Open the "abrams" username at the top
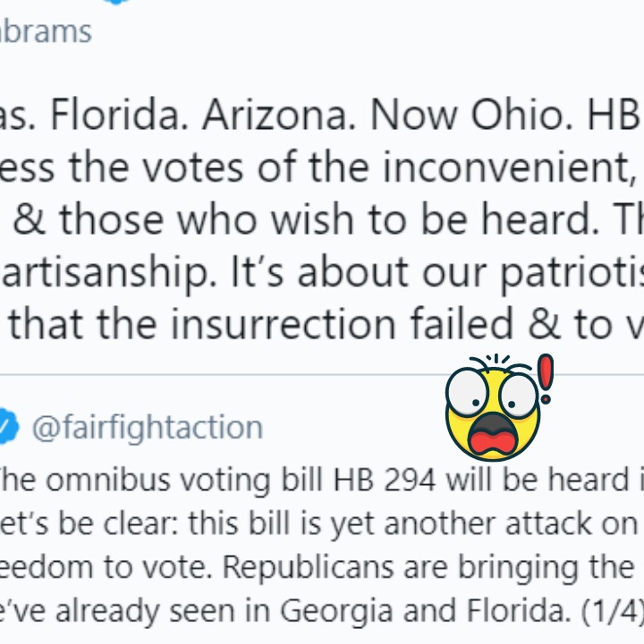Image resolution: width=644 pixels, height=644 pixels. coord(46,32)
